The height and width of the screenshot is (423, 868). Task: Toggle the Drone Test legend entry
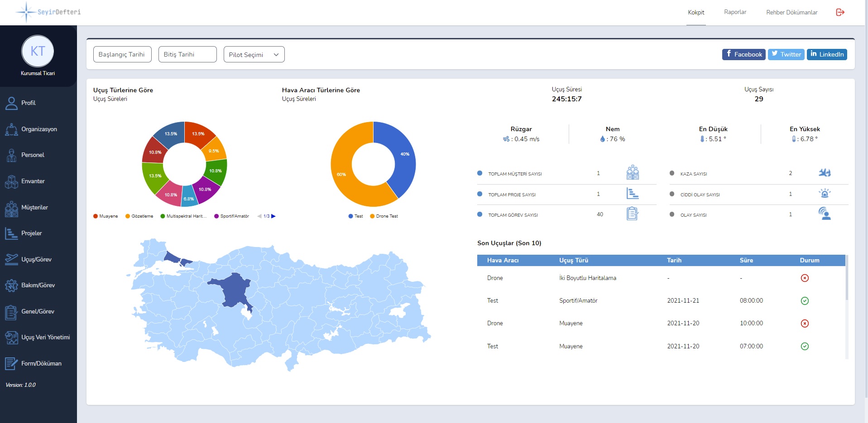[x=384, y=216]
